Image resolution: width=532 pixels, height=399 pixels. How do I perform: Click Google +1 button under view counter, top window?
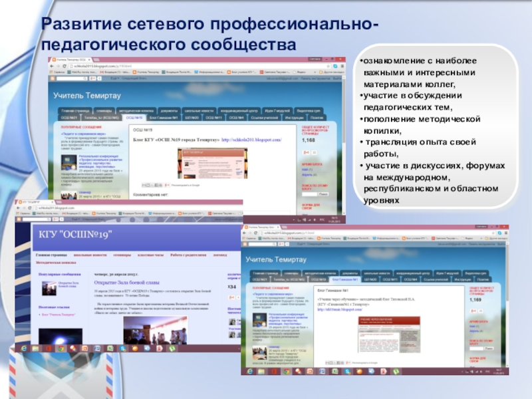tap(306, 152)
